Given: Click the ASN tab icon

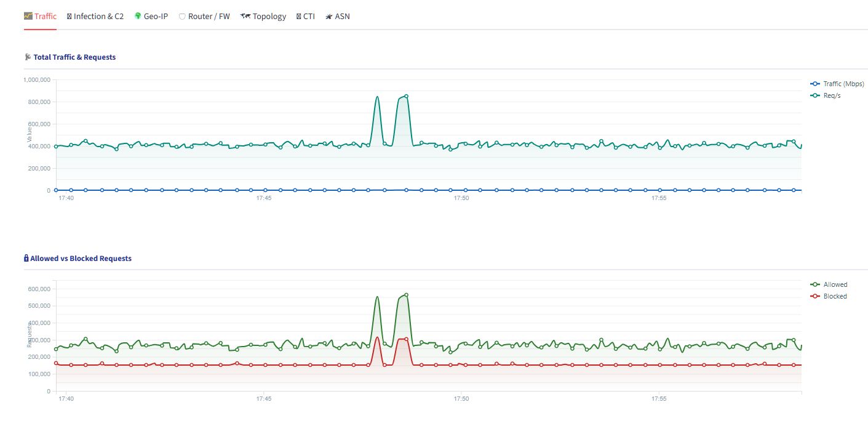Looking at the screenshot, I should [x=329, y=17].
